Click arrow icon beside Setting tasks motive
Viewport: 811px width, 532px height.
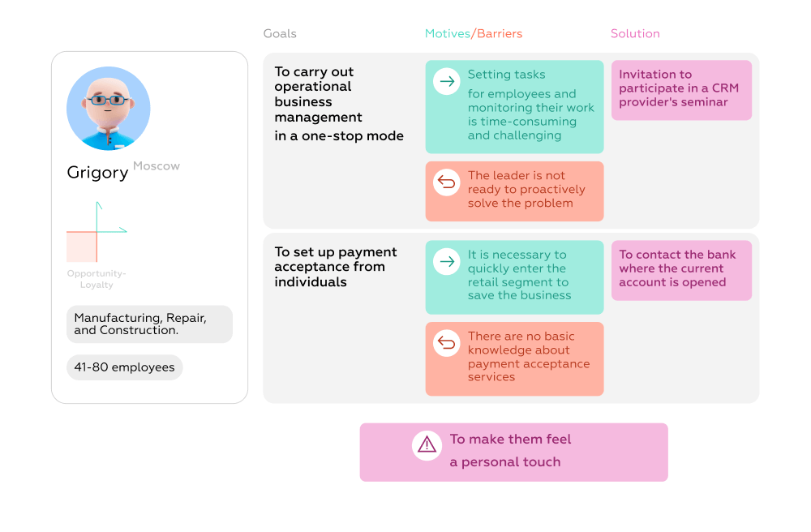coord(446,81)
